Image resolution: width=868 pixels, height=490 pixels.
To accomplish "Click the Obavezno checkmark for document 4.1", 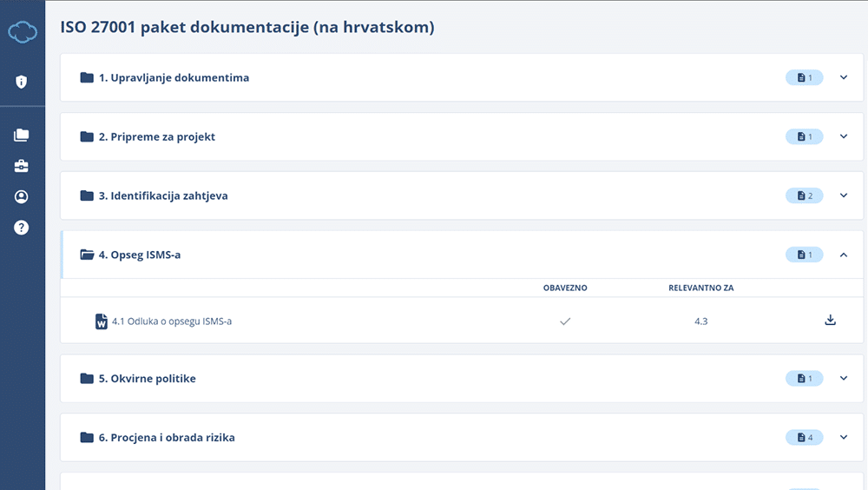I will (x=565, y=321).
